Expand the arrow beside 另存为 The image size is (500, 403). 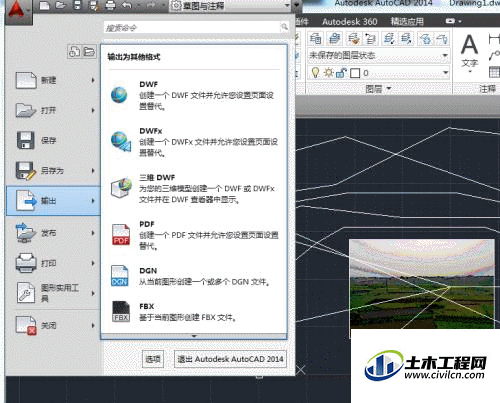(x=93, y=171)
